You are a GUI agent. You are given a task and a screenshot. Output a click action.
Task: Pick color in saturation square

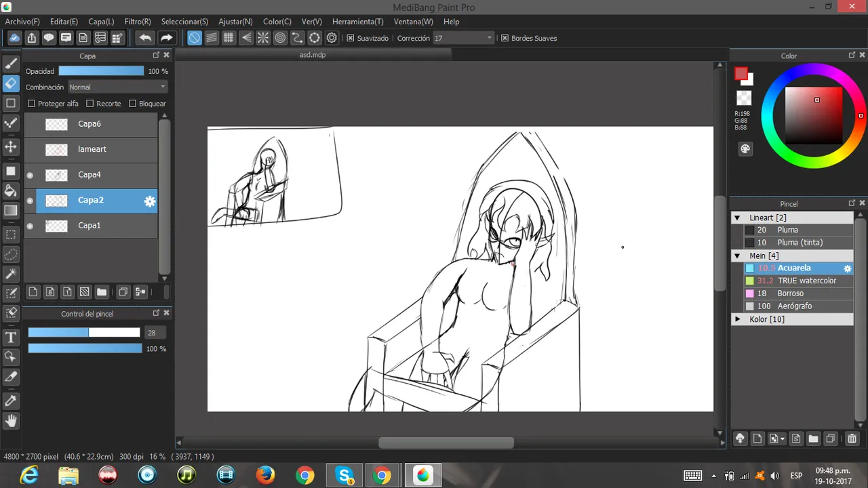[813, 115]
